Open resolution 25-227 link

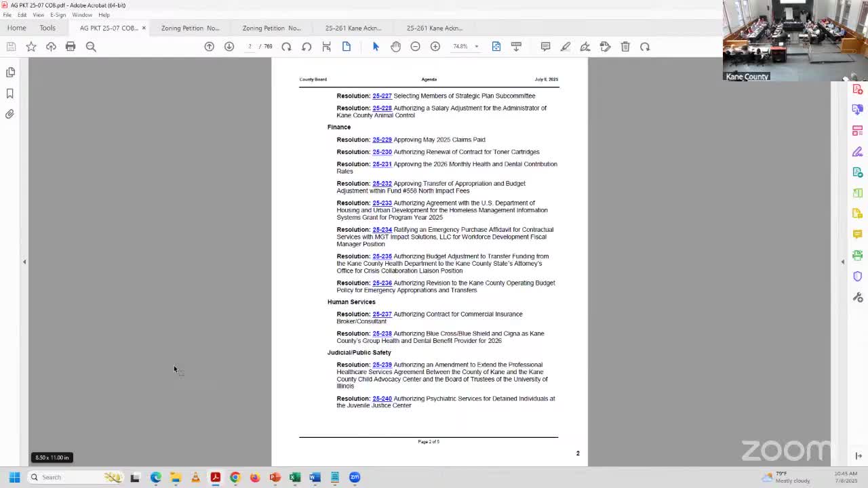pyautogui.click(x=382, y=96)
